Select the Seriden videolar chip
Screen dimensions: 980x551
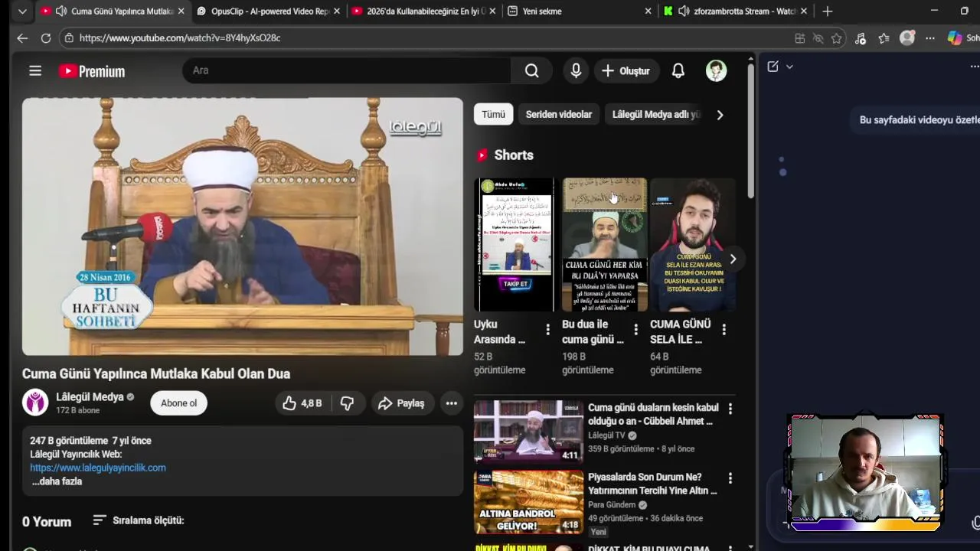[558, 114]
